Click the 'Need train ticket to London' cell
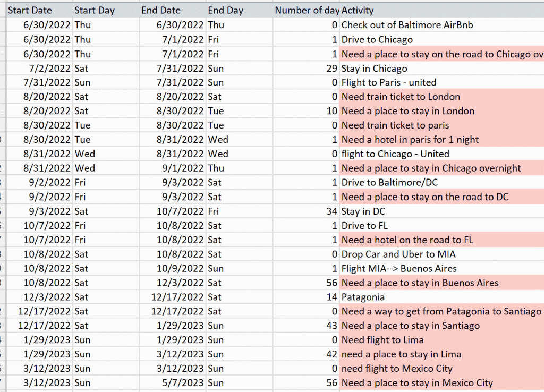This screenshot has height=392, width=544. coord(401,97)
